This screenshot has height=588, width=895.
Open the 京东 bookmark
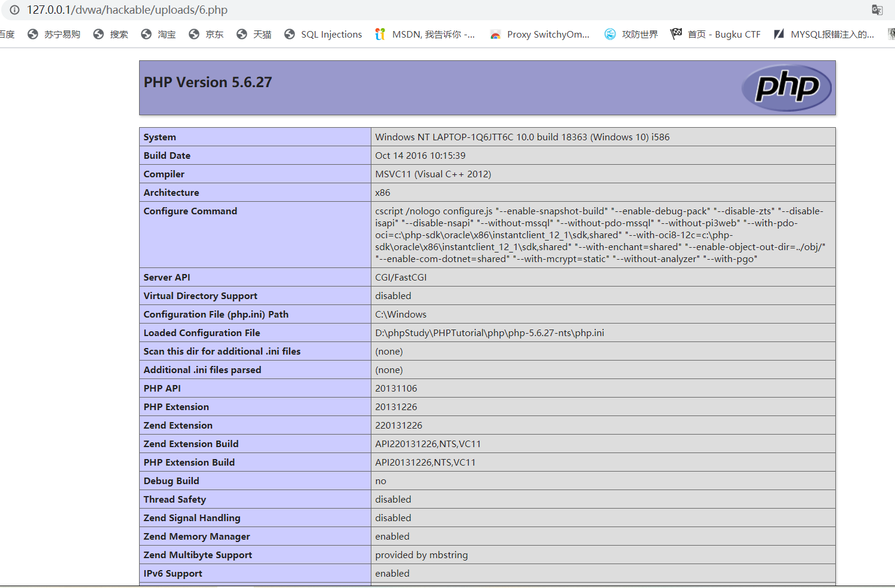207,35
